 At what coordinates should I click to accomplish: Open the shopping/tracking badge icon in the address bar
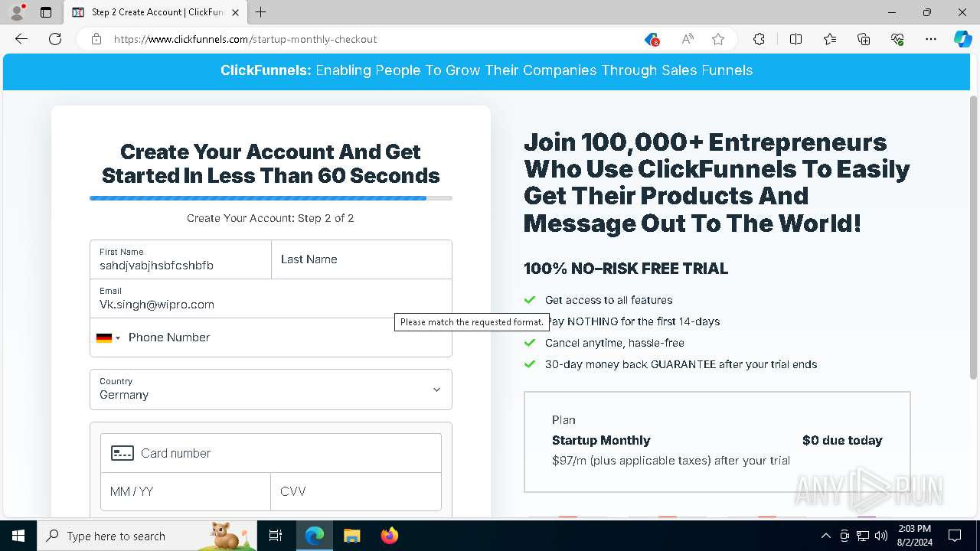[652, 39]
